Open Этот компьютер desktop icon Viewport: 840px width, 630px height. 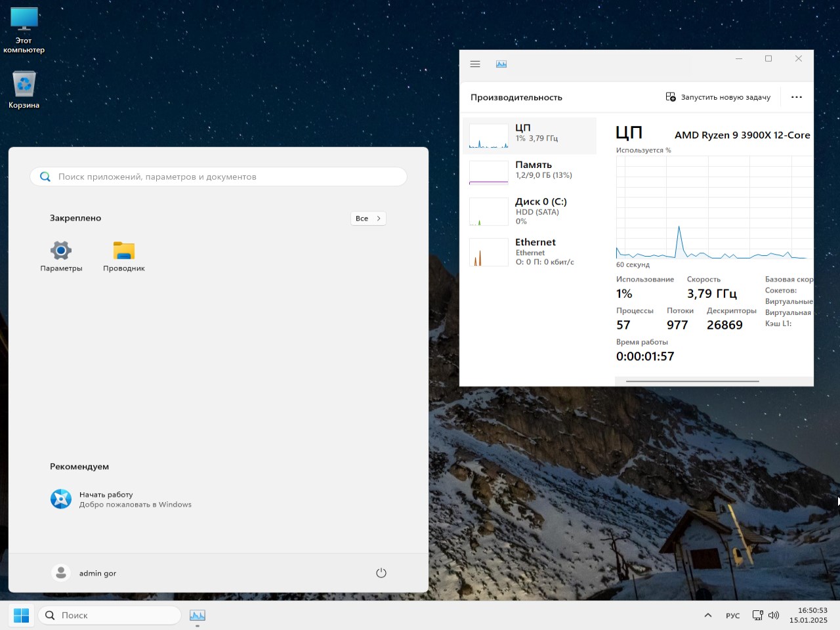coord(24,30)
